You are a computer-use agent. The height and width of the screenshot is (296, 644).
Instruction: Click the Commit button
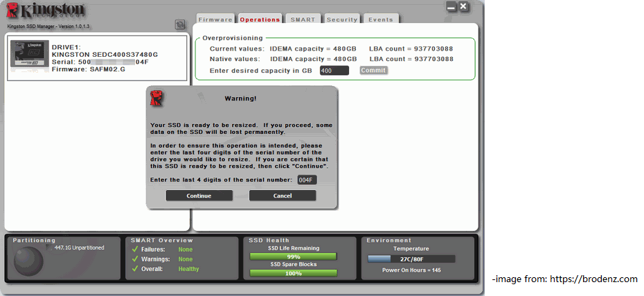coord(373,70)
